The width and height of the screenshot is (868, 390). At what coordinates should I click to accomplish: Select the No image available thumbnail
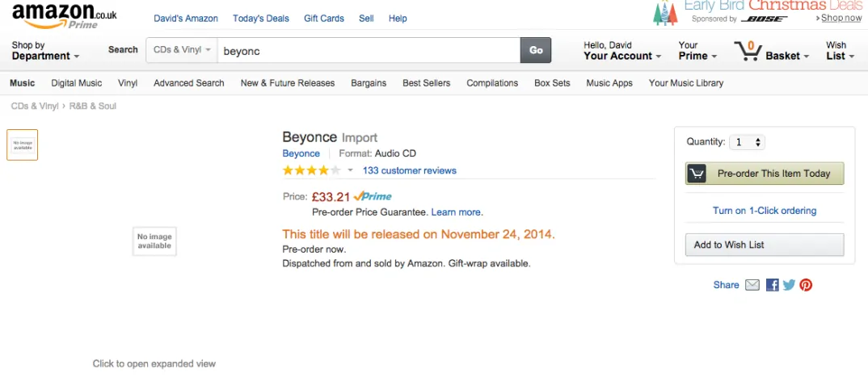tap(23, 145)
